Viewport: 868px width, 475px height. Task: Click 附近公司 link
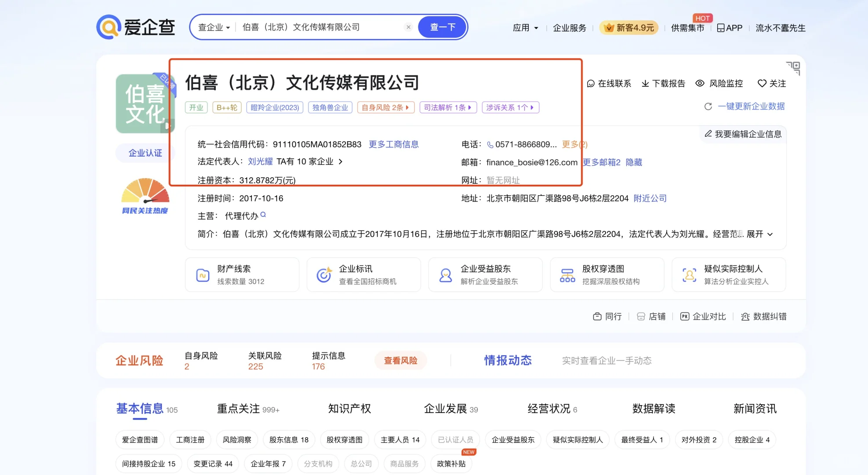pos(650,198)
